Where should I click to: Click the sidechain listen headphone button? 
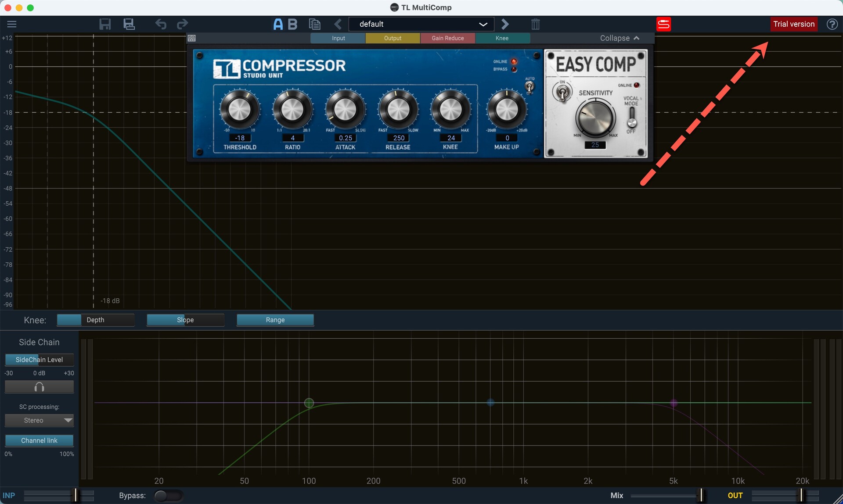(39, 387)
